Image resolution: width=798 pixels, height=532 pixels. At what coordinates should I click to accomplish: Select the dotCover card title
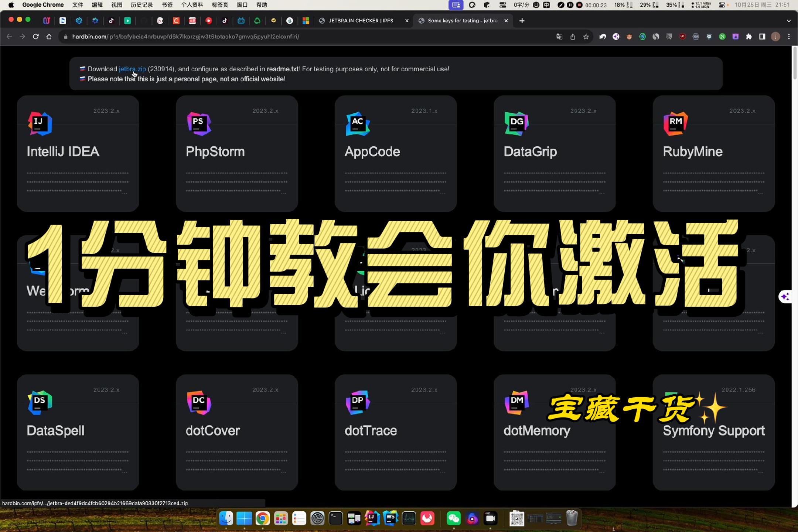pyautogui.click(x=213, y=431)
